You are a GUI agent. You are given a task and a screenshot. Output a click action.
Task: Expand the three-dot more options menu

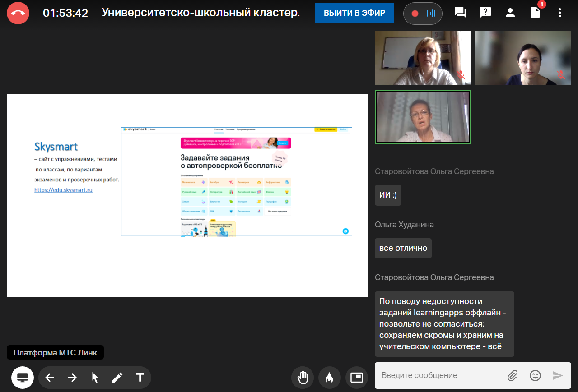(x=560, y=13)
